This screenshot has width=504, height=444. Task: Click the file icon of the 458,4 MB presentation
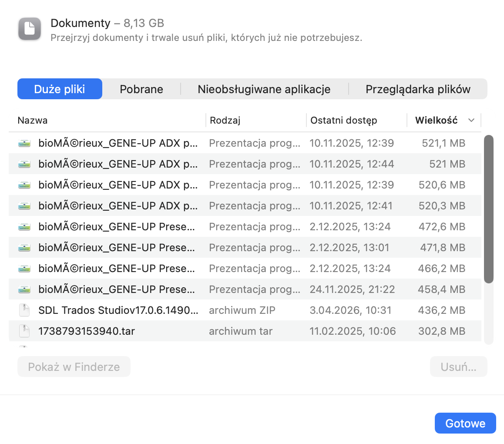[24, 289]
